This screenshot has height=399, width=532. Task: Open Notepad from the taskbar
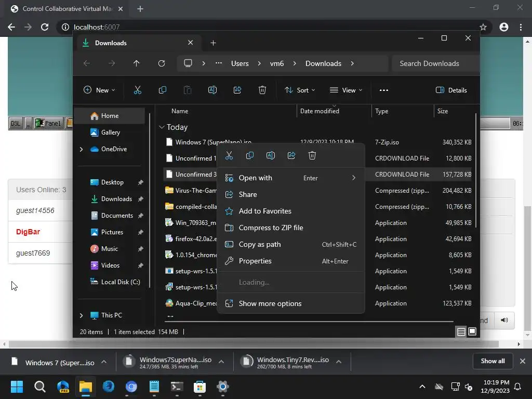pyautogui.click(x=154, y=387)
